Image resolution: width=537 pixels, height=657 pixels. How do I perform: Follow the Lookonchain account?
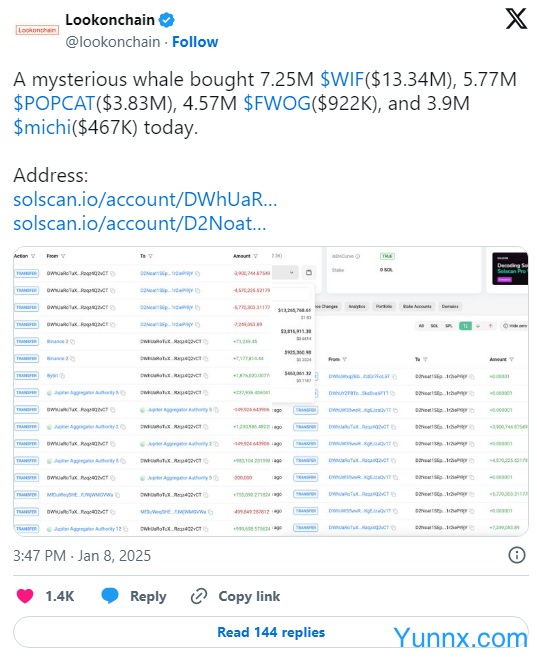(x=195, y=42)
